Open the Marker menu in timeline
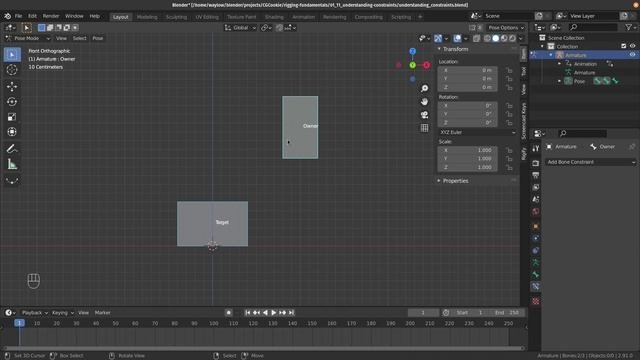Viewport: 640px width, 360px height. [102, 313]
